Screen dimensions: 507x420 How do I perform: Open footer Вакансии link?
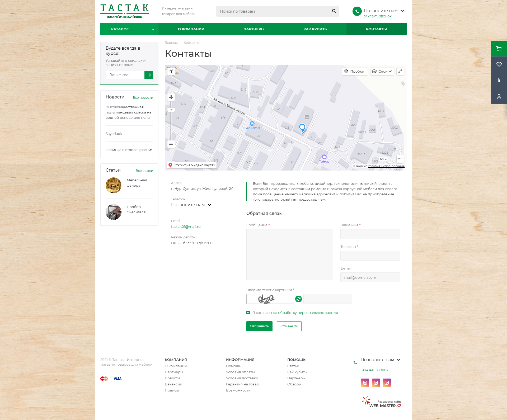point(173,384)
